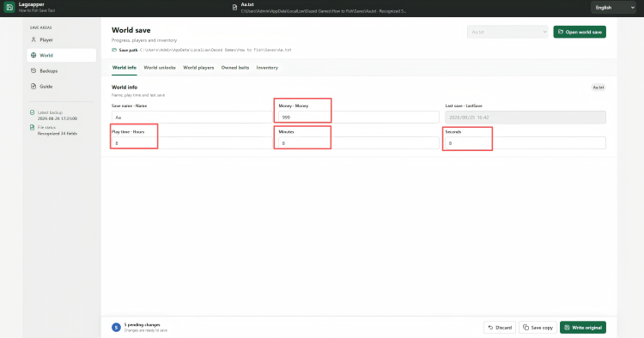
Task: Click the Guide document icon
Action: pyautogui.click(x=33, y=87)
